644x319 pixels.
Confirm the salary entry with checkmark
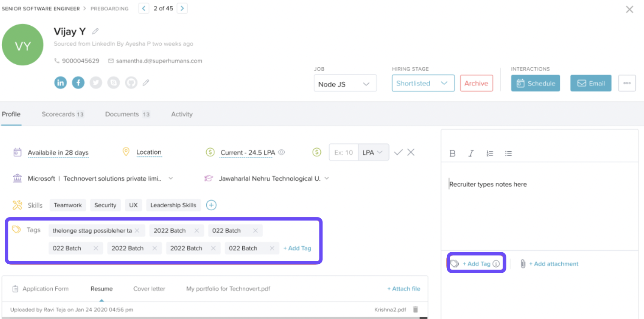click(398, 152)
